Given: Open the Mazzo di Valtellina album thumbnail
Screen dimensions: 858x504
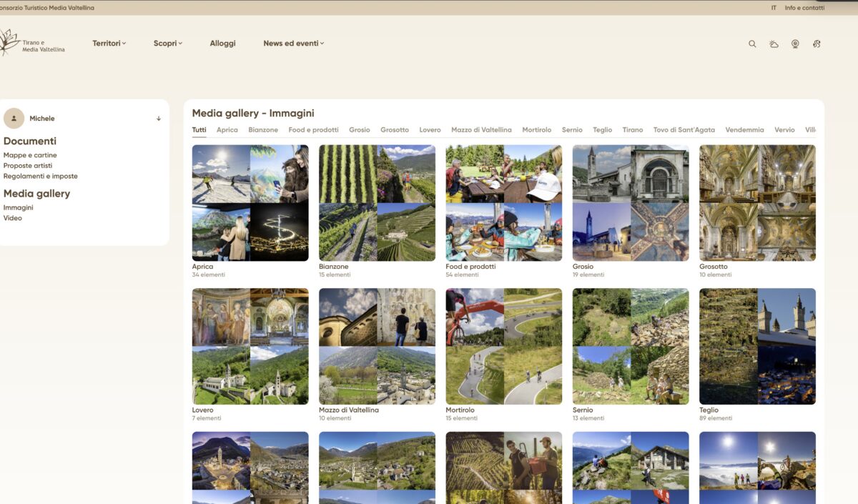Looking at the screenshot, I should click(x=377, y=347).
